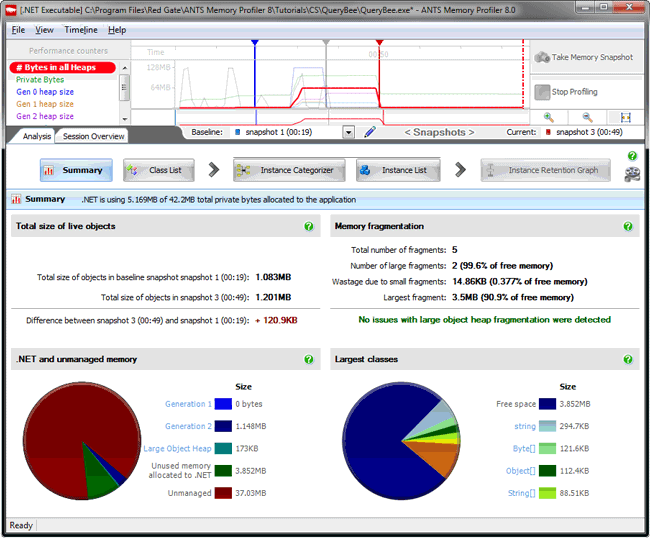Select the Summary view button
The image size is (650, 538).
pos(76,170)
